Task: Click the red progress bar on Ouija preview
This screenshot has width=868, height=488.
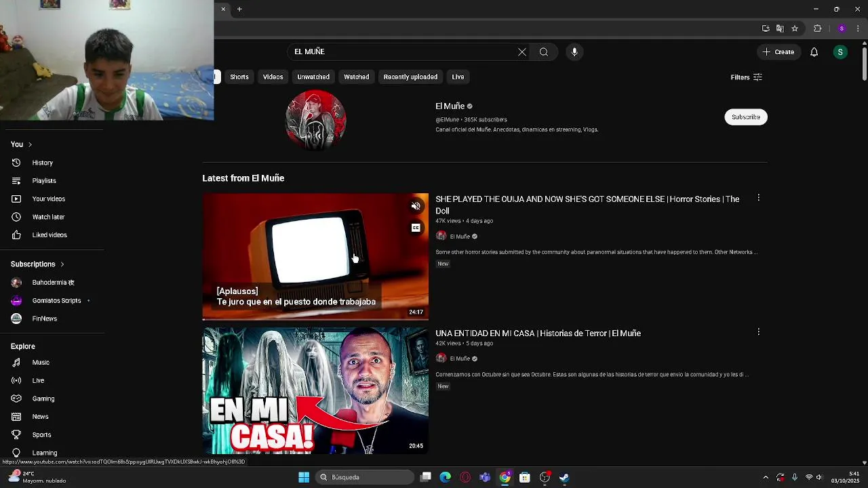Action: pos(315,319)
